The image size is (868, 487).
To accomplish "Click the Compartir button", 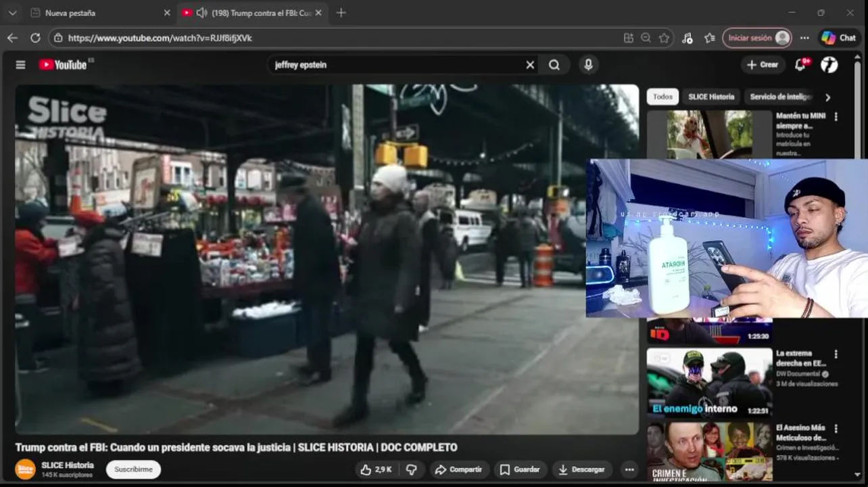I will point(458,469).
